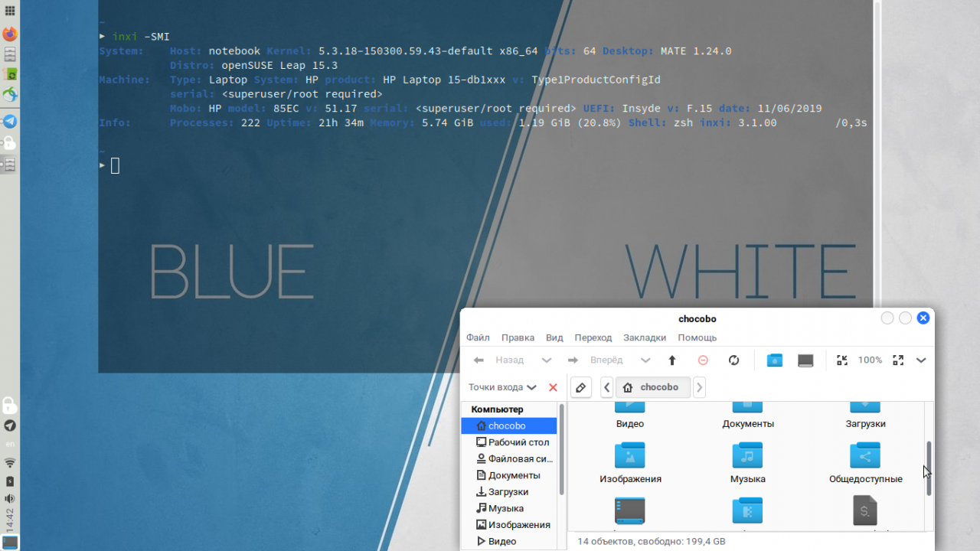Open the Правка menu
Screen dimensions: 980x551
518,337
